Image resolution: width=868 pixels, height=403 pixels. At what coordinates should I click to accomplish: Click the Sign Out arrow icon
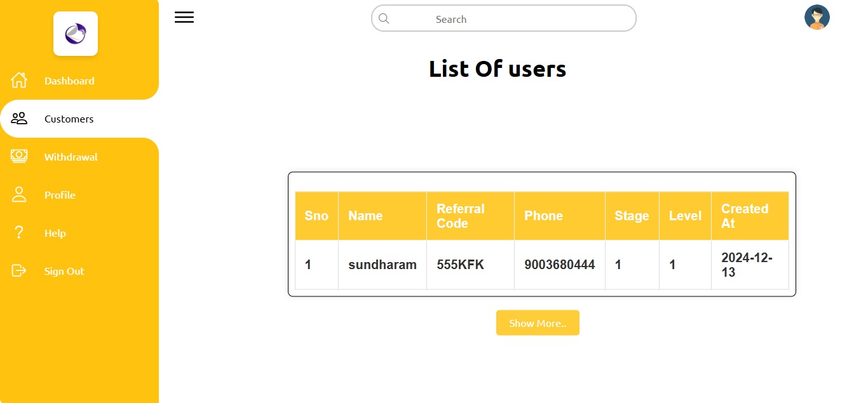(19, 271)
